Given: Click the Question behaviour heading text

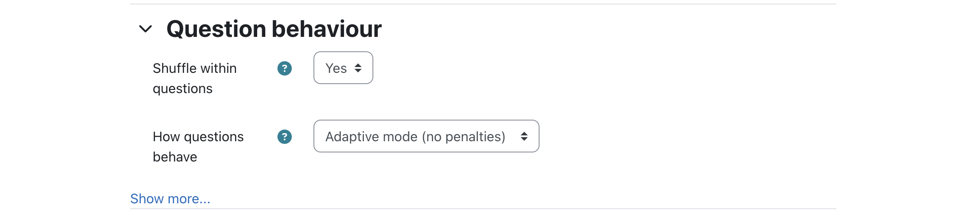Looking at the screenshot, I should click(274, 29).
